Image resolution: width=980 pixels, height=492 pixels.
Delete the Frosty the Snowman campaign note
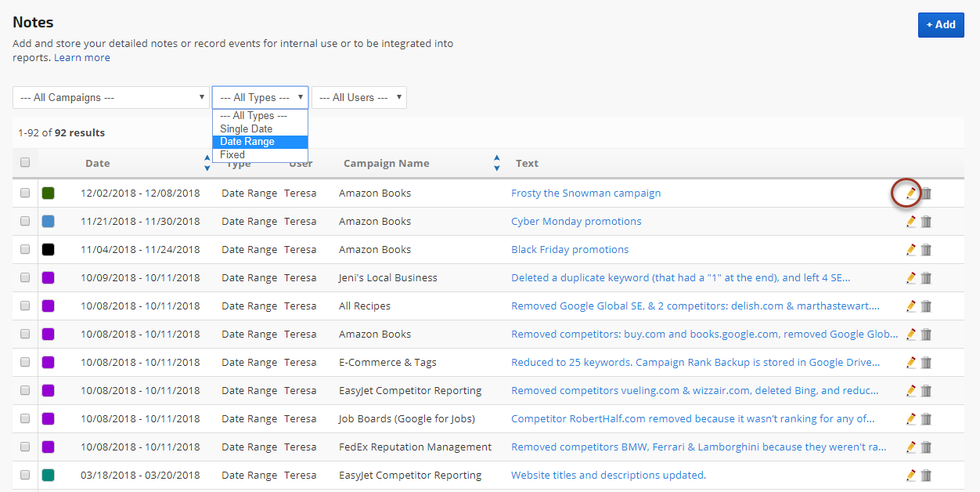pyautogui.click(x=926, y=193)
